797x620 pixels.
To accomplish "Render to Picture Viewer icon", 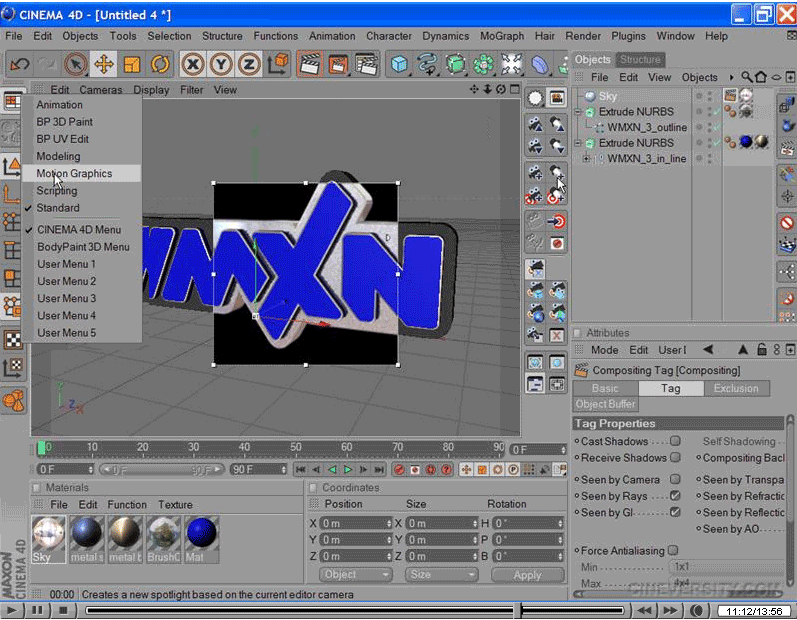I will (338, 65).
